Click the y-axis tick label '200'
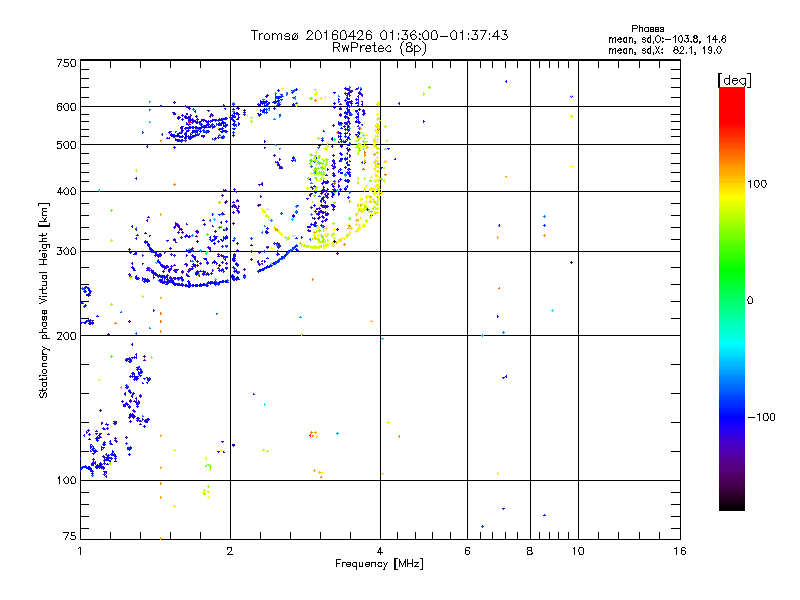The height and width of the screenshot is (600, 800). click(66, 336)
